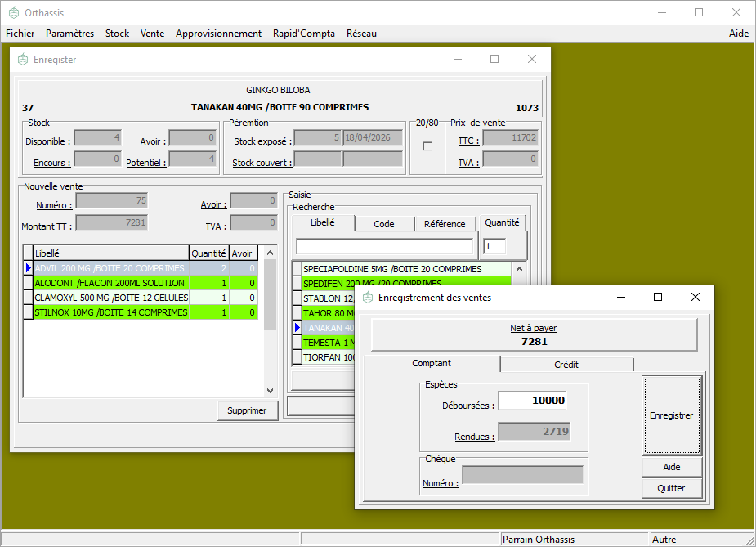Select SPECIAFOLDINE 5MG /BOITE 20 COMPRIMES item
Viewport: 756px width, 547px height.
tap(406, 269)
